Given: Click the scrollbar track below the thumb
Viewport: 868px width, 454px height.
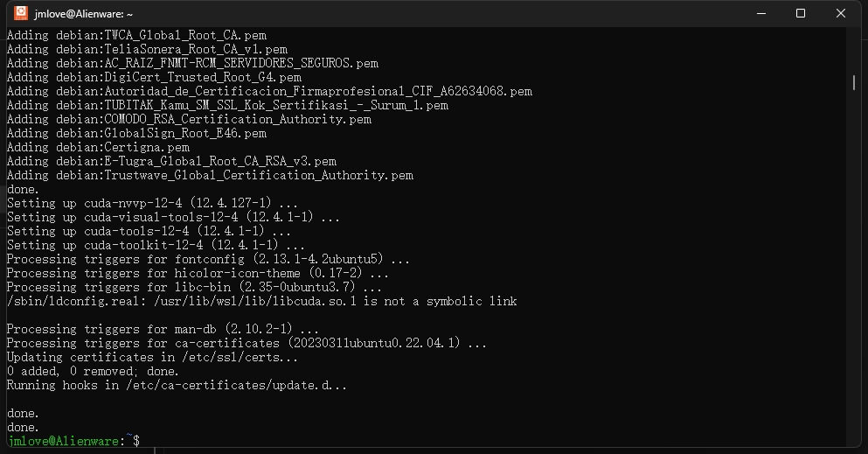Looking at the screenshot, I should [854, 266].
